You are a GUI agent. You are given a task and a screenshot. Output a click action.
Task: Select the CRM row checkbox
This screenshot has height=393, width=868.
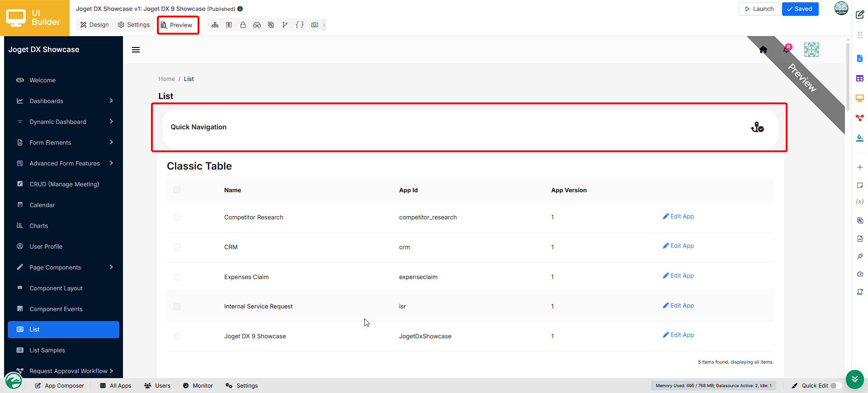[177, 247]
